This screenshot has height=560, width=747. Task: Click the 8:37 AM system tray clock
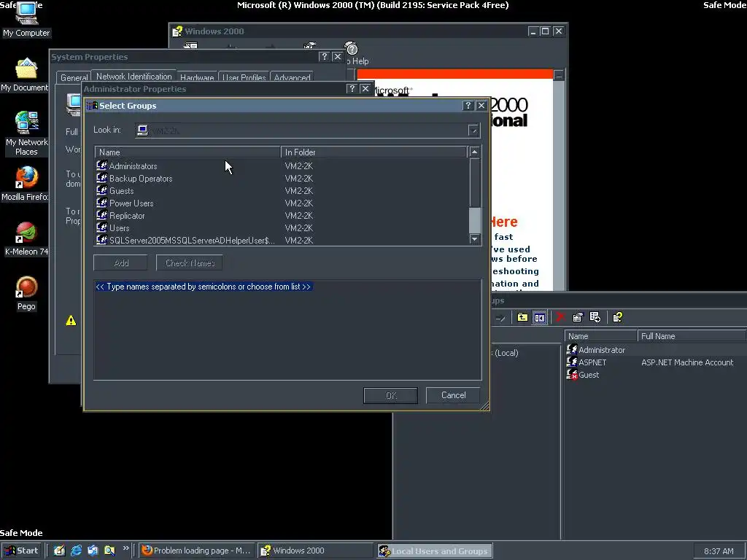[719, 551]
